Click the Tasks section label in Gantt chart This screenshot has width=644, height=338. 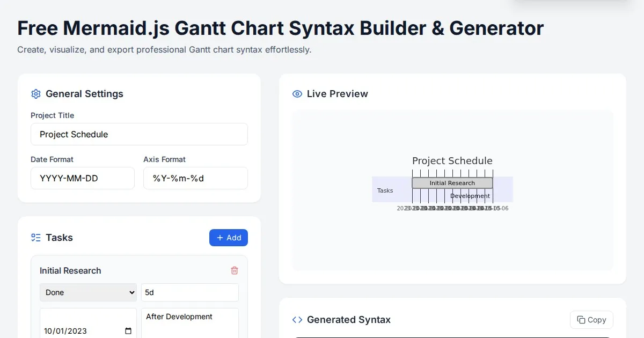click(385, 190)
